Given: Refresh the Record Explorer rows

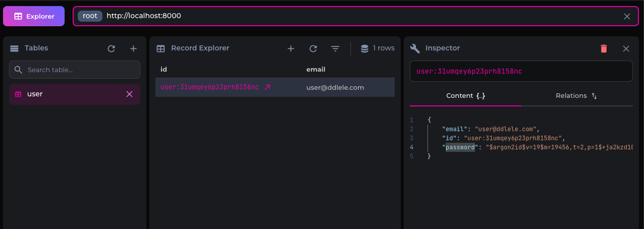Looking at the screenshot, I should pyautogui.click(x=313, y=48).
